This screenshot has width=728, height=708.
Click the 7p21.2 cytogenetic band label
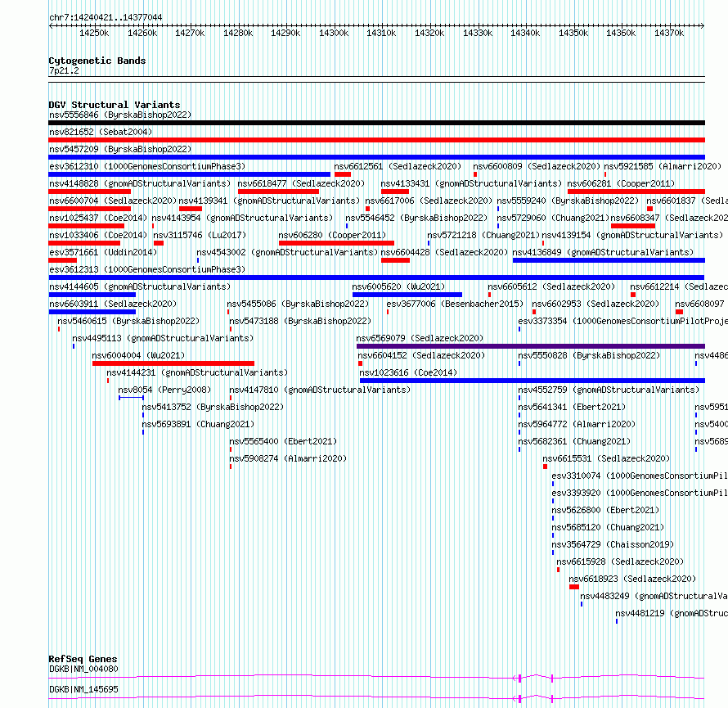click(64, 70)
